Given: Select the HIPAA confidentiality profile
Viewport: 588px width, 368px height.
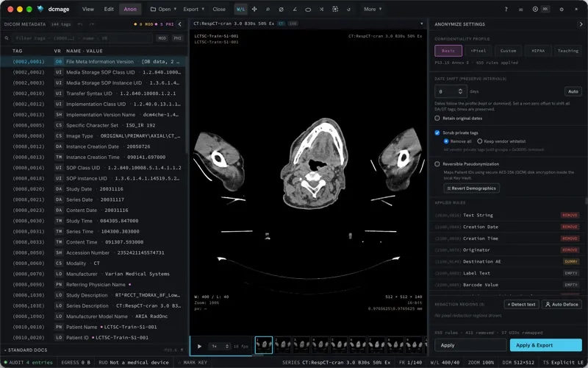Looking at the screenshot, I should click(538, 51).
